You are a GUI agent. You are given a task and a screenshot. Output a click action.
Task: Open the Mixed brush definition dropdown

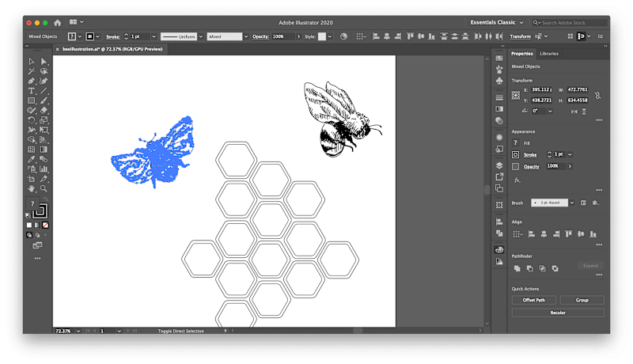(246, 36)
